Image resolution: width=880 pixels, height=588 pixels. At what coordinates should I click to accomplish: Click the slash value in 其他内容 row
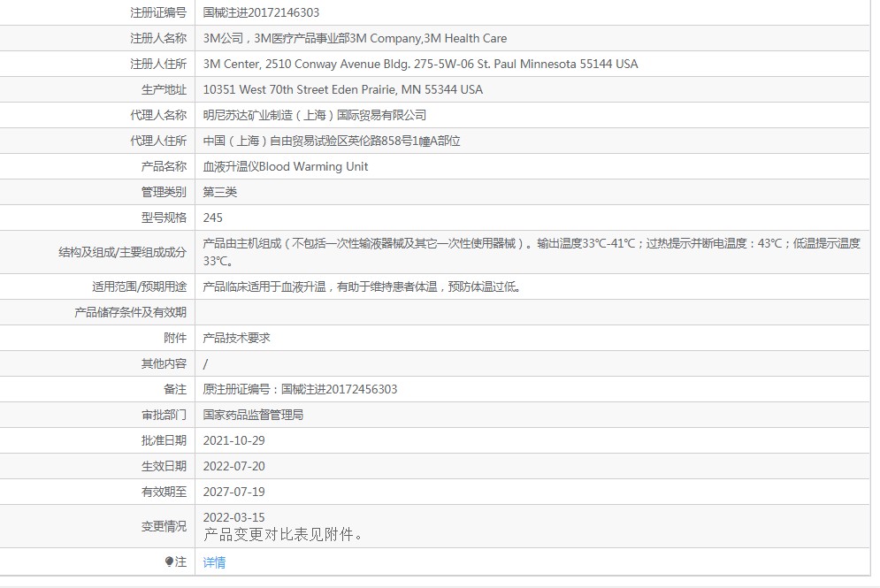pyautogui.click(x=205, y=363)
